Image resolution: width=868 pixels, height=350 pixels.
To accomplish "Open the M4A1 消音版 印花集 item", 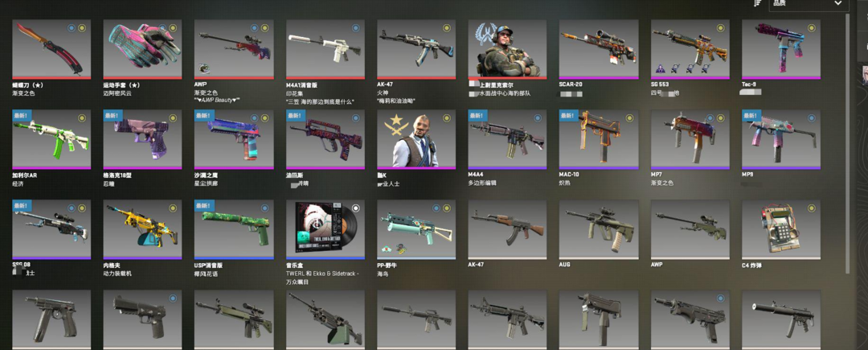I will coord(325,49).
